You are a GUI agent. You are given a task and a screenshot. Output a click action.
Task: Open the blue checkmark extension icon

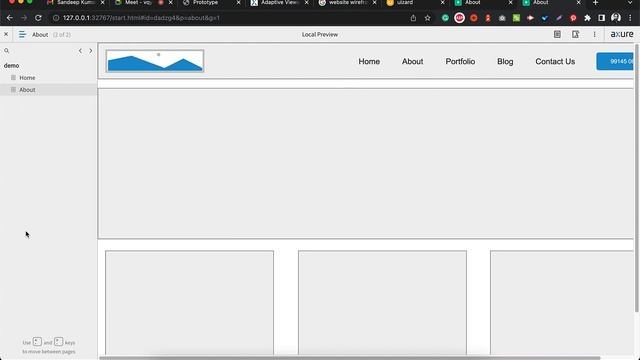click(x=544, y=18)
